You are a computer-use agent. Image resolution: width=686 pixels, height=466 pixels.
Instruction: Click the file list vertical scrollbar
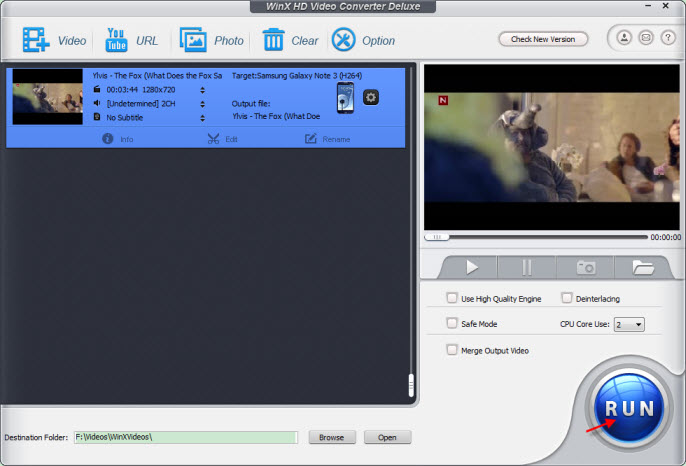411,385
